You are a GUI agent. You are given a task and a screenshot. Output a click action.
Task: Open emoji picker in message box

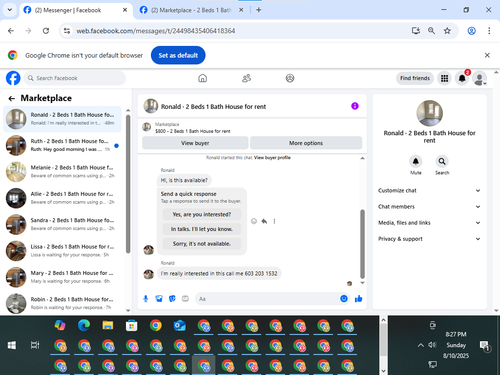click(344, 299)
